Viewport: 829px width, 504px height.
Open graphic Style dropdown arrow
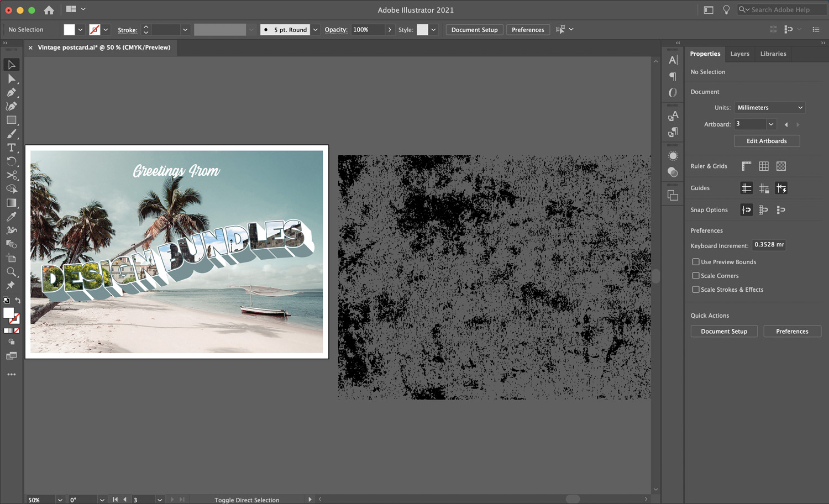tap(434, 30)
